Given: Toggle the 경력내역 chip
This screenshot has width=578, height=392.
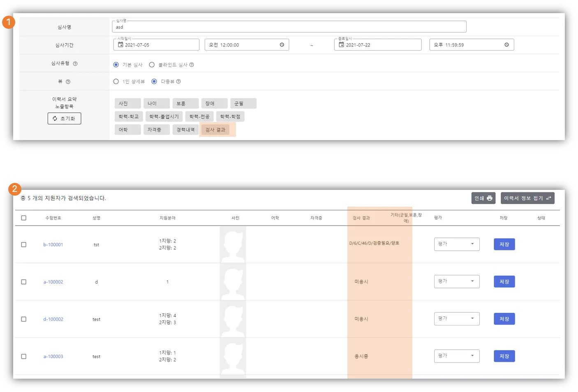Looking at the screenshot, I should click(185, 130).
